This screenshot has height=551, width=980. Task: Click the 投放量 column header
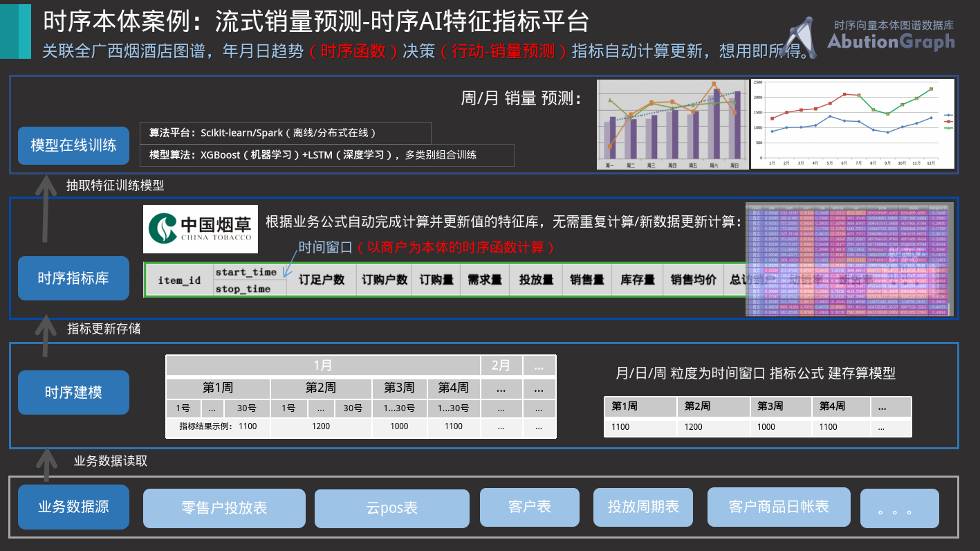536,280
